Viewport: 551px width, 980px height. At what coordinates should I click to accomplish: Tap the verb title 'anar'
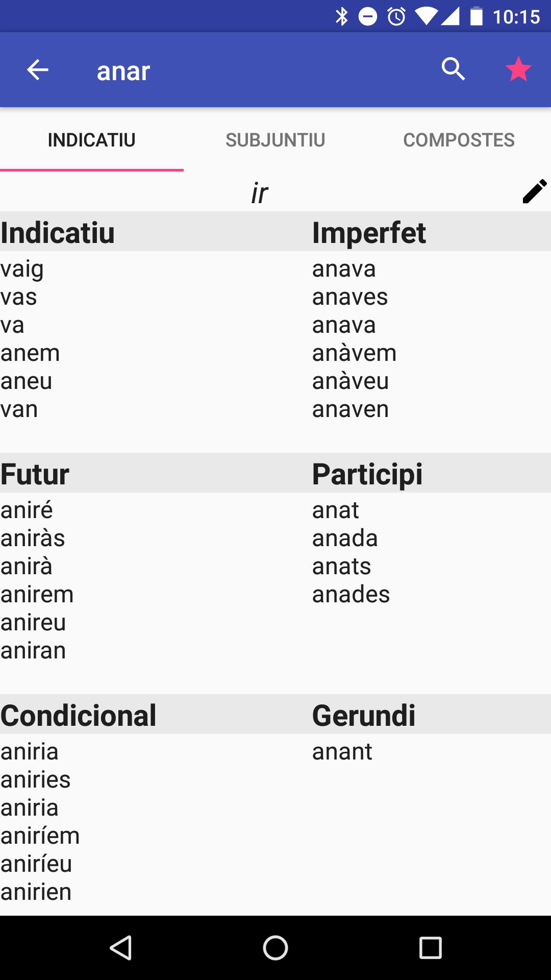pos(123,71)
